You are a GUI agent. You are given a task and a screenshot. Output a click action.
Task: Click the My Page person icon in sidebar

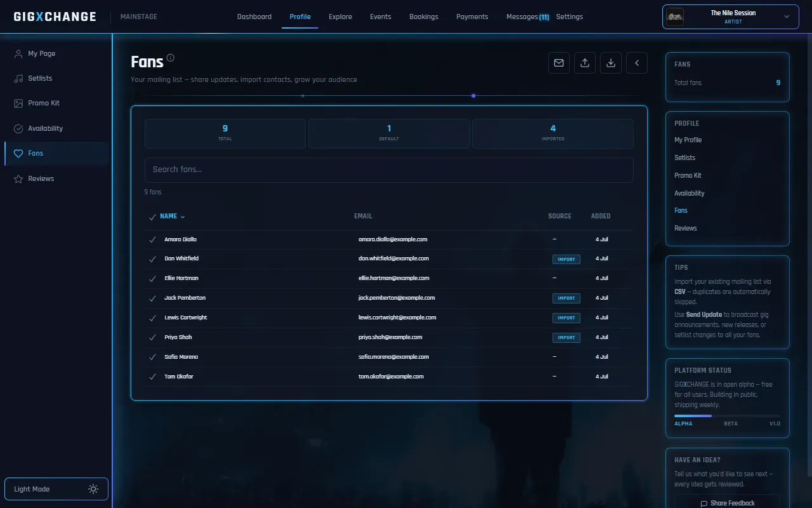coord(18,54)
